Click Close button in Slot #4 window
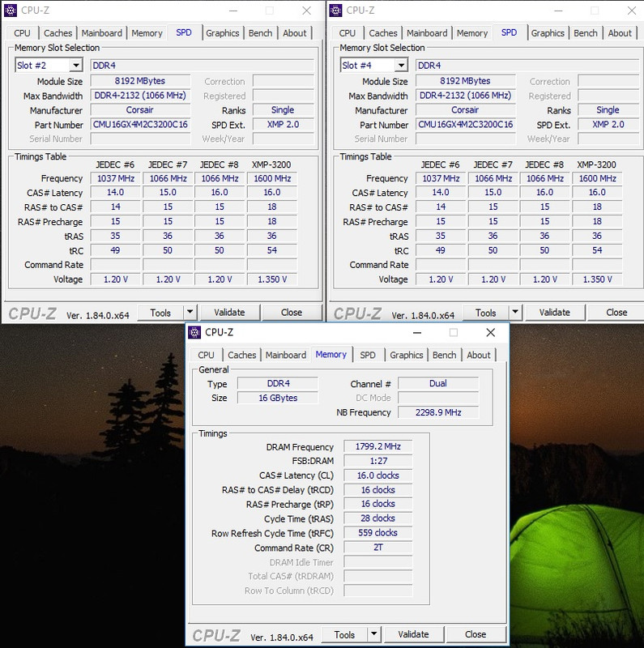This screenshot has height=648, width=644. coord(616,313)
